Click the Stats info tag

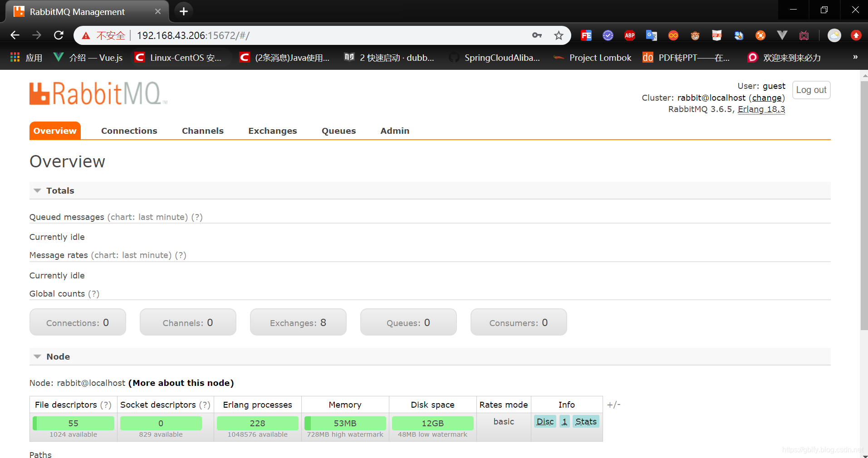[586, 421]
